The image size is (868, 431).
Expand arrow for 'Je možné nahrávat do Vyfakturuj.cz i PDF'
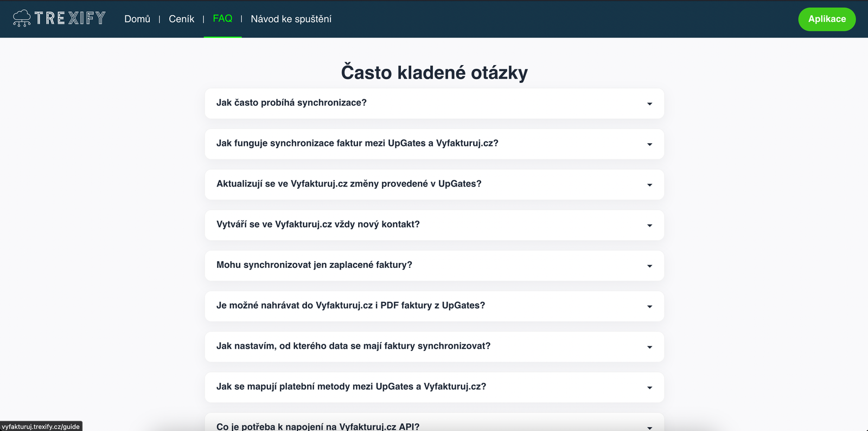[649, 307]
